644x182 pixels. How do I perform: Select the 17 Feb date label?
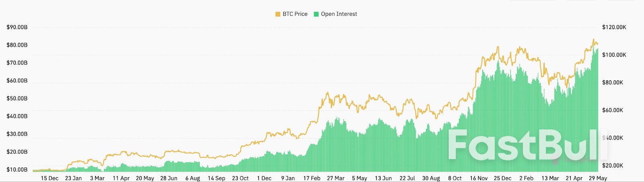click(312, 178)
